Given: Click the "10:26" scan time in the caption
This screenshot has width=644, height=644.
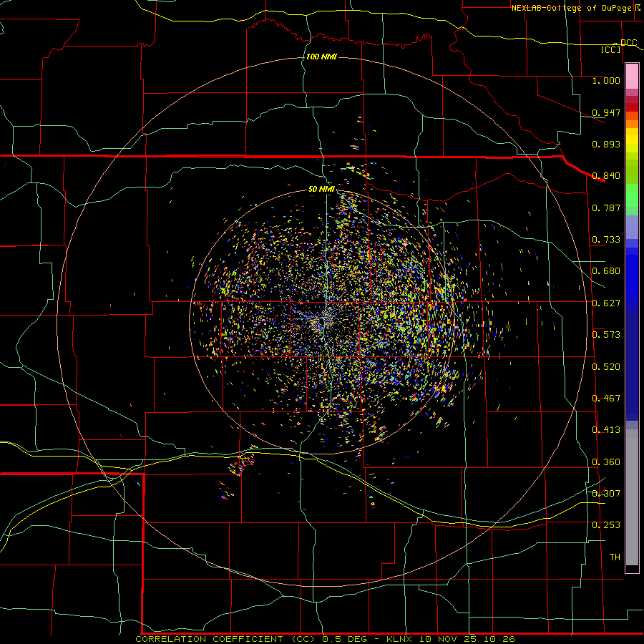Looking at the screenshot, I should click(499, 639).
